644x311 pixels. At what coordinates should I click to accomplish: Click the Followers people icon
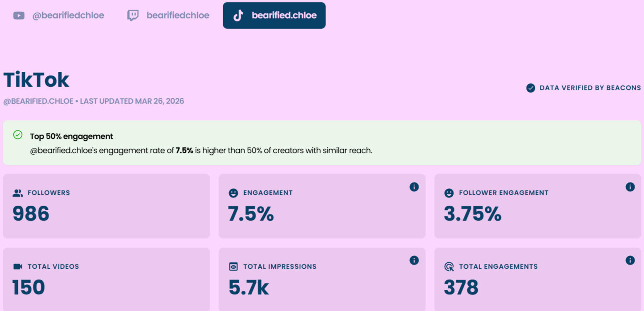coord(18,193)
